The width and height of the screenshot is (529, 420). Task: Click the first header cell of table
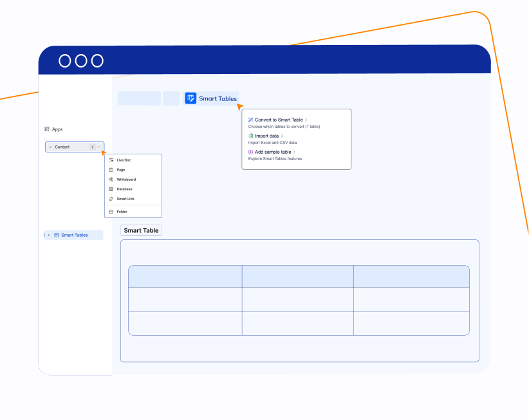[x=185, y=277]
